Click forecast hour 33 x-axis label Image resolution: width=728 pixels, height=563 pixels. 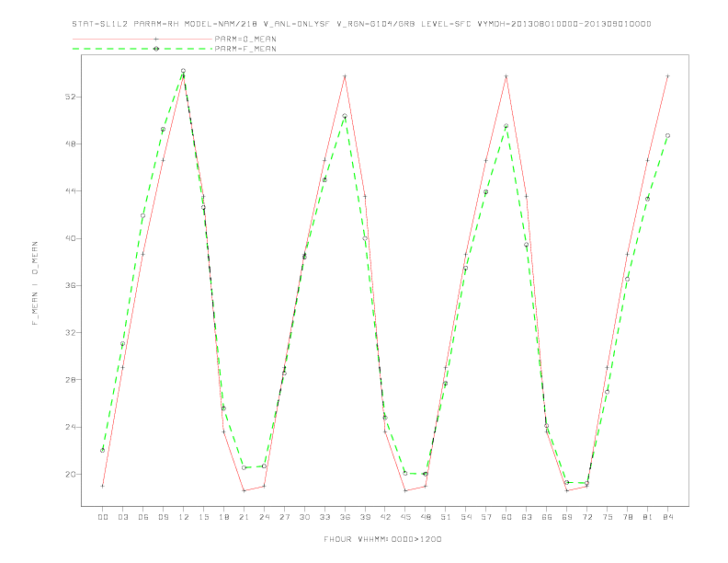[324, 517]
